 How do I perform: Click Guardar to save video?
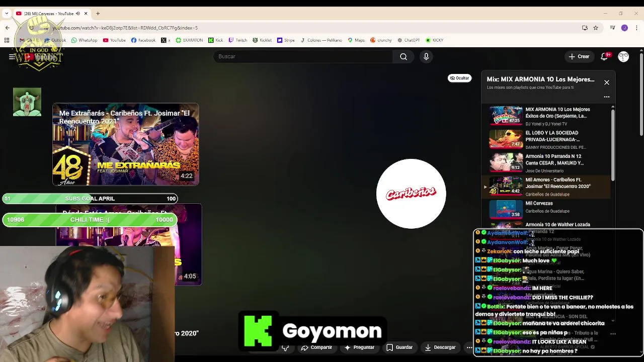coord(399,347)
